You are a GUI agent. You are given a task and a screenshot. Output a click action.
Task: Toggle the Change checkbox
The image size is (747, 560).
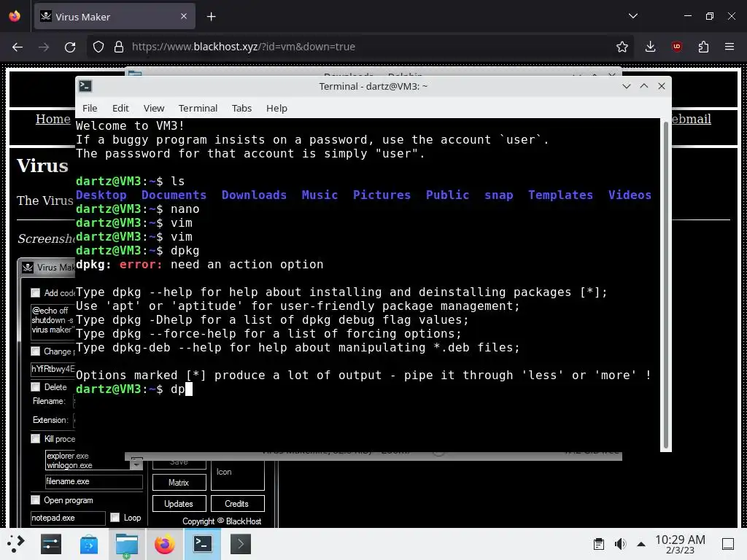[35, 351]
